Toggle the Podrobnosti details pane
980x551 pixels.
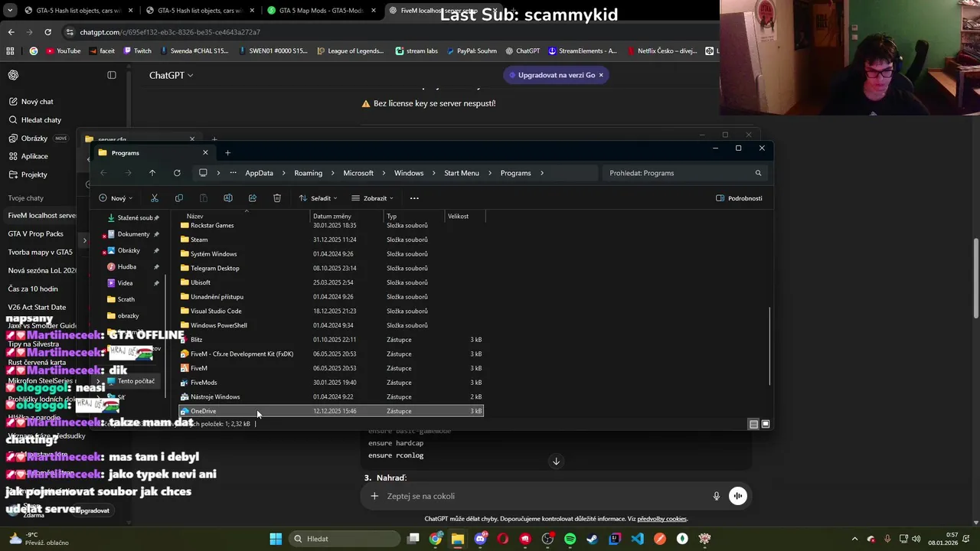coord(739,198)
